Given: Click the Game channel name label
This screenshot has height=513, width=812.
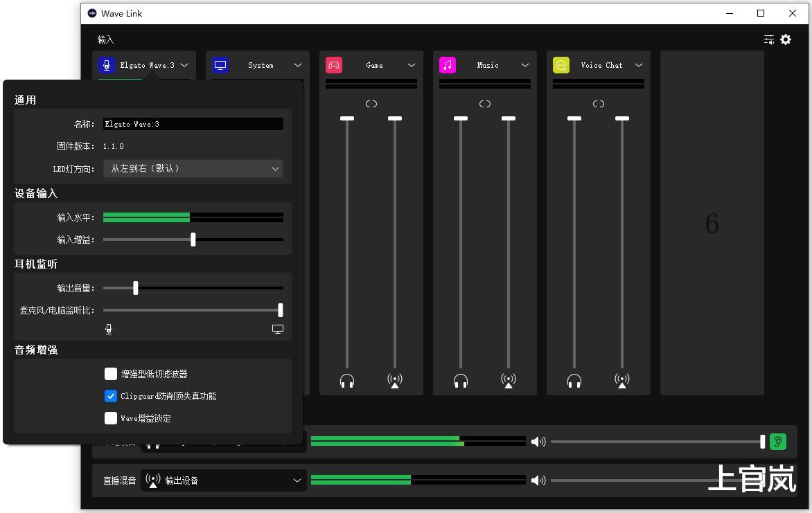Looking at the screenshot, I should point(374,65).
